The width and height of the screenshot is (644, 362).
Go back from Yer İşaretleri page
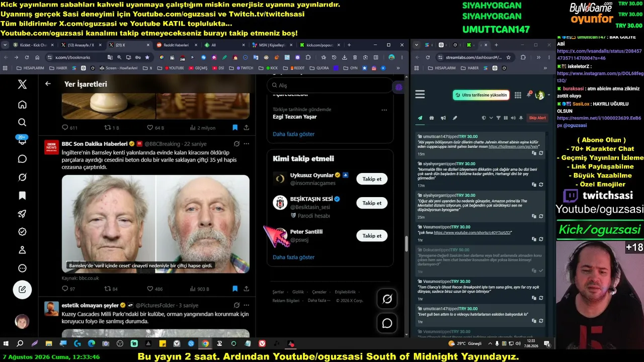[48, 84]
